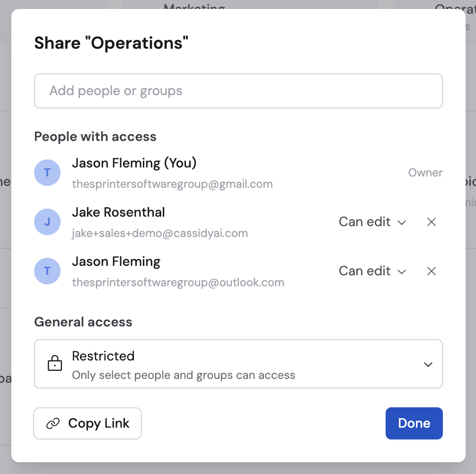Viewport: 476px width, 474px height.
Task: Copy the share link
Action: click(x=88, y=423)
